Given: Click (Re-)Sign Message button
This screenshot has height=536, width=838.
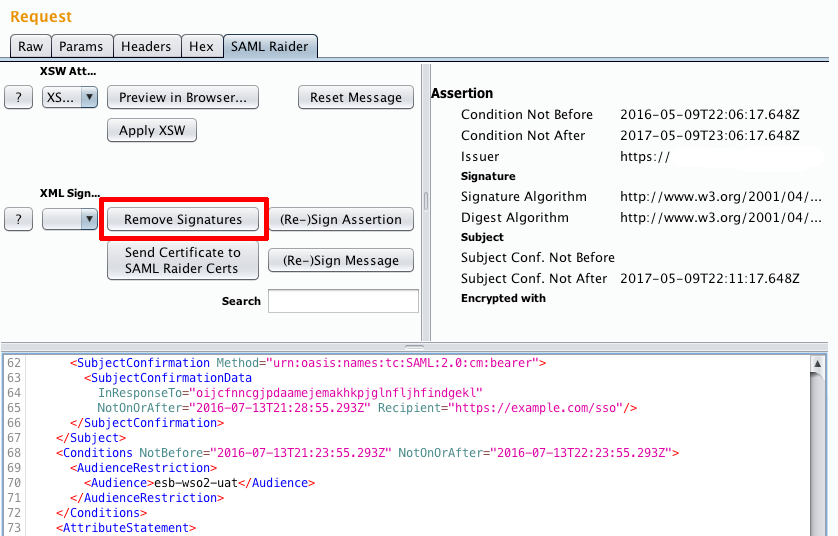Looking at the screenshot, I should pos(341,260).
